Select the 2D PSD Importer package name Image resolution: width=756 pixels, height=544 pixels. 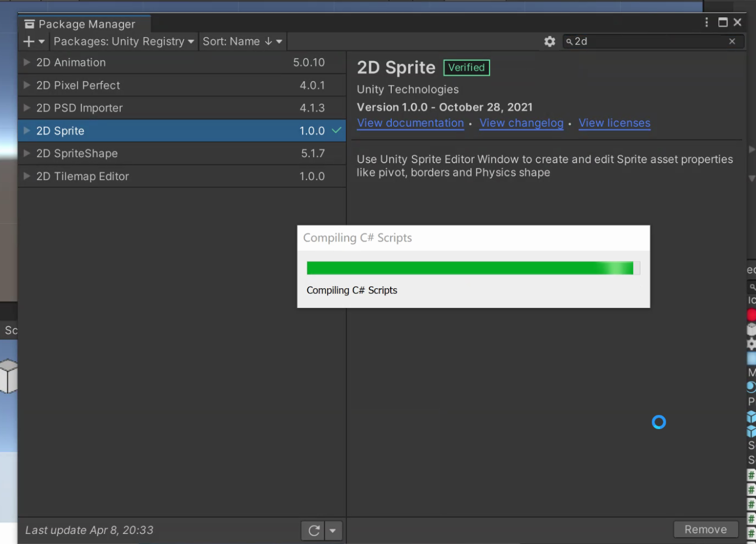click(x=79, y=108)
